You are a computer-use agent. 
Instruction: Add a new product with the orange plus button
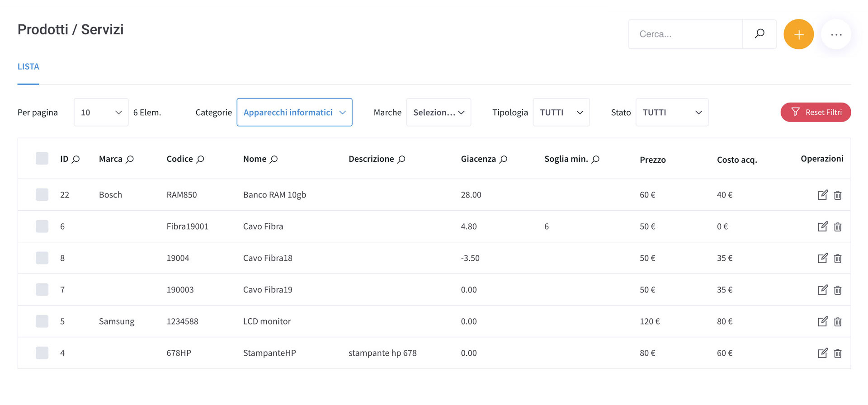(799, 34)
